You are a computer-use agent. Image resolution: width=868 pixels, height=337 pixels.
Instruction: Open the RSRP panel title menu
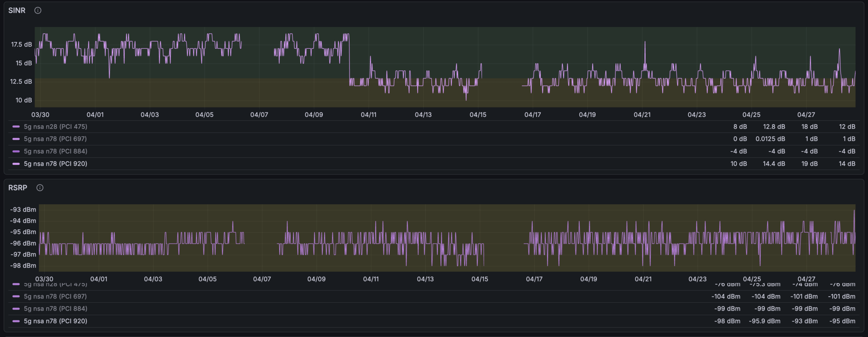click(18, 187)
